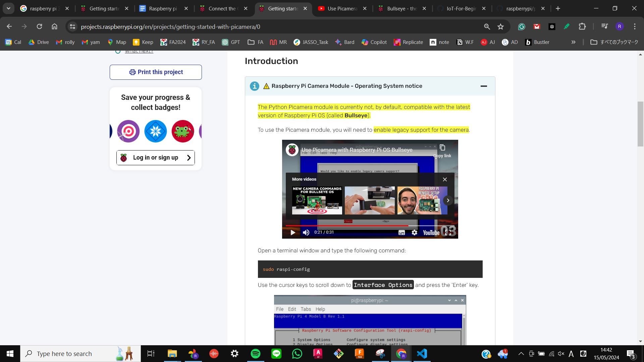This screenshot has height=362, width=644.
Task: Open the browser home page icon
Action: 54,26
